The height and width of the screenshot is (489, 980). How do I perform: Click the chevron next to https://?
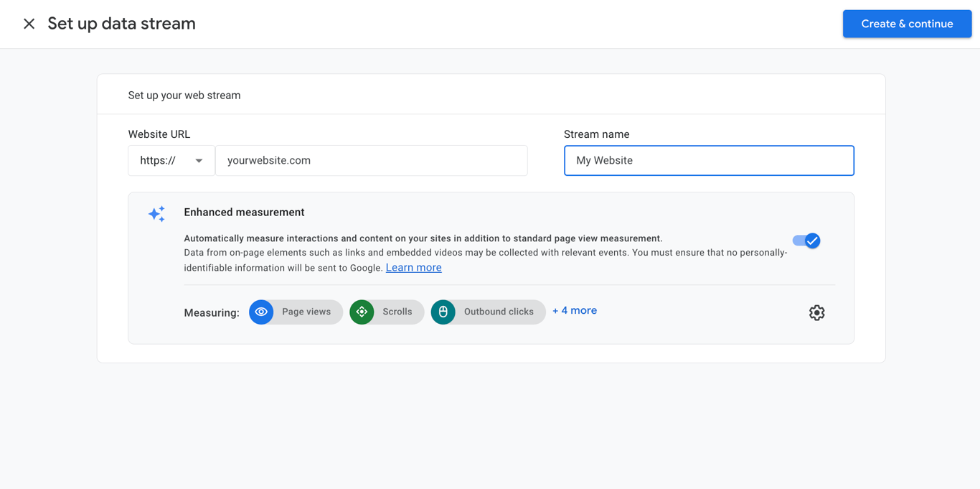[199, 160]
